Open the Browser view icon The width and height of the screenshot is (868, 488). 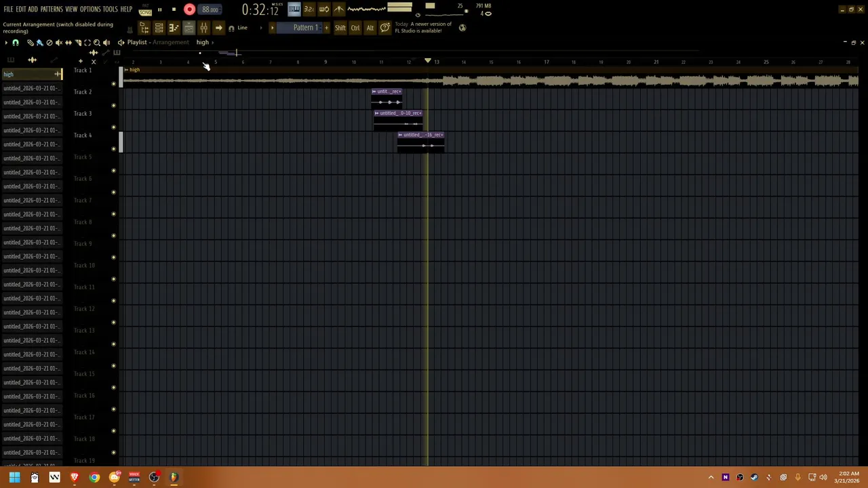tap(144, 28)
